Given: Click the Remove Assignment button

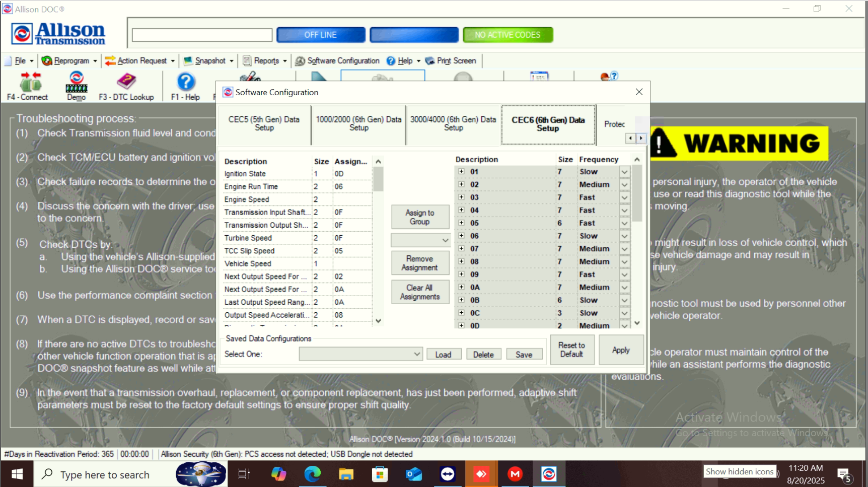Looking at the screenshot, I should (420, 263).
